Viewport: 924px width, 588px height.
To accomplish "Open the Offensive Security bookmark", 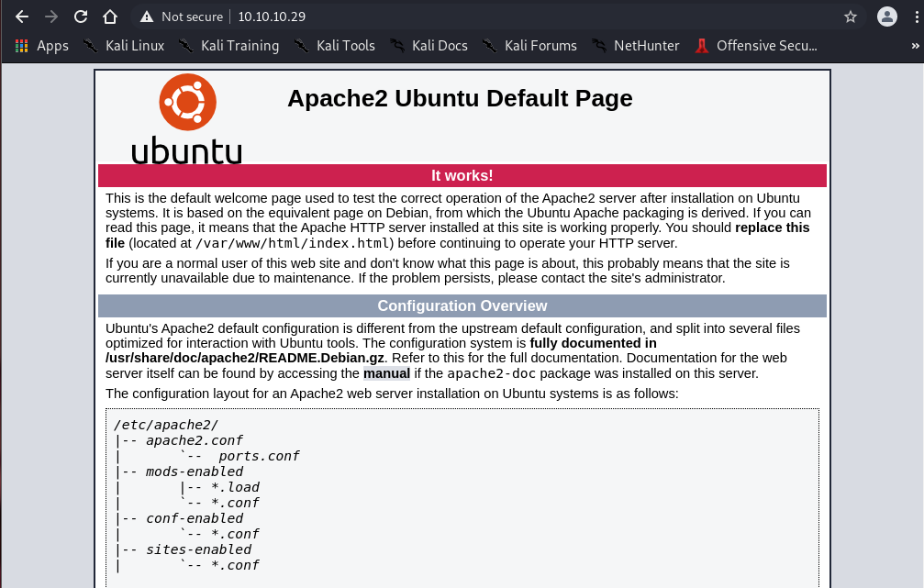I will click(x=756, y=45).
